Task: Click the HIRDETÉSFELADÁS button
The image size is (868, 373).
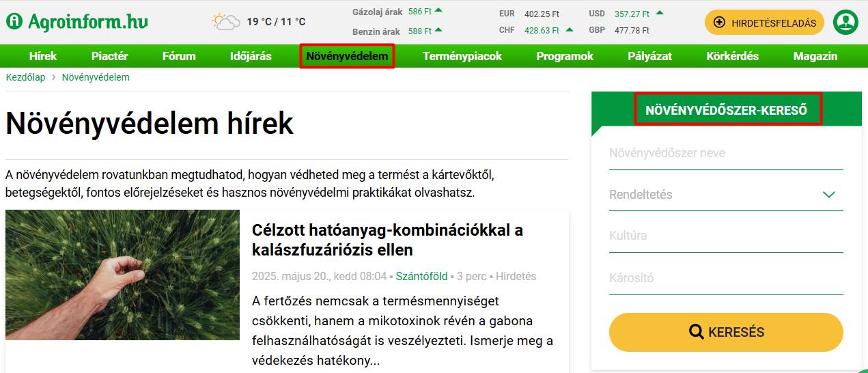Action: 764,23
